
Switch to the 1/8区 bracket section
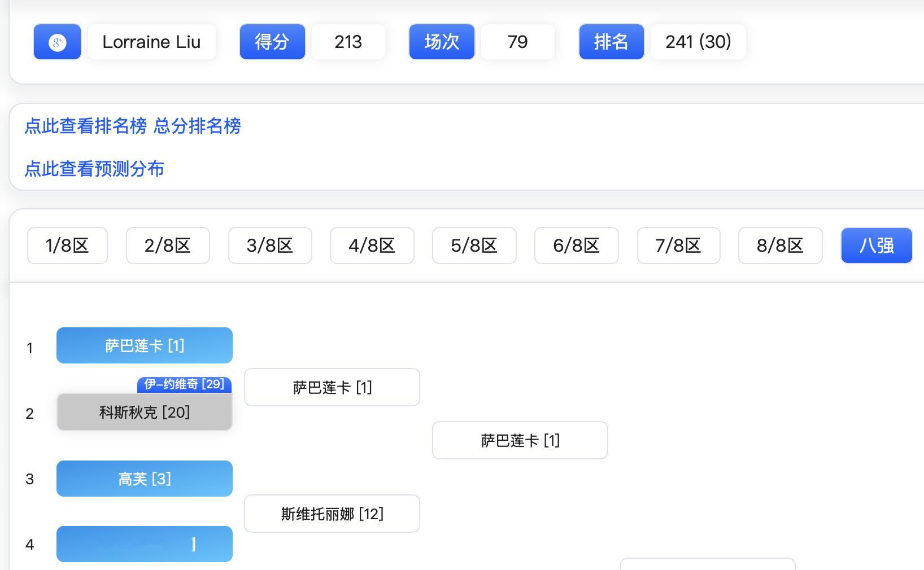point(67,245)
